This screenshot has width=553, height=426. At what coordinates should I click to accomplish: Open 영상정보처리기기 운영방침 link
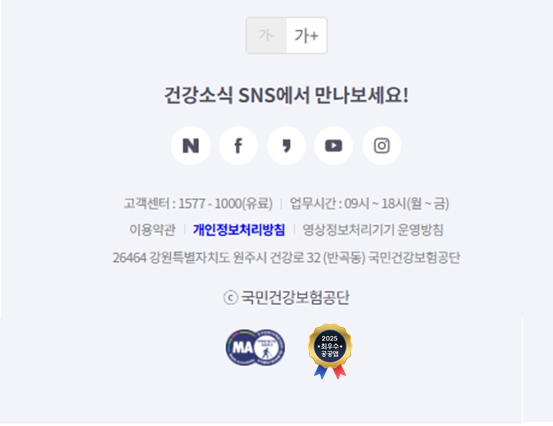373,230
